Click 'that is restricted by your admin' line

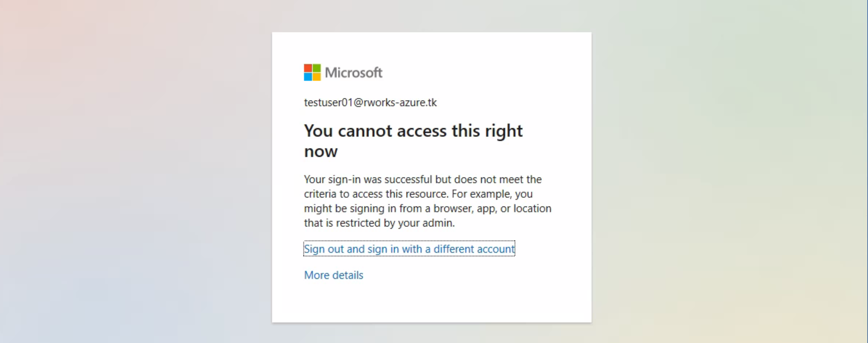click(380, 223)
